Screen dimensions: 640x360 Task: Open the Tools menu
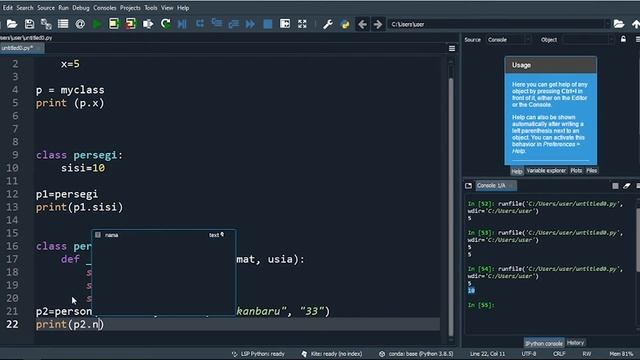151,8
